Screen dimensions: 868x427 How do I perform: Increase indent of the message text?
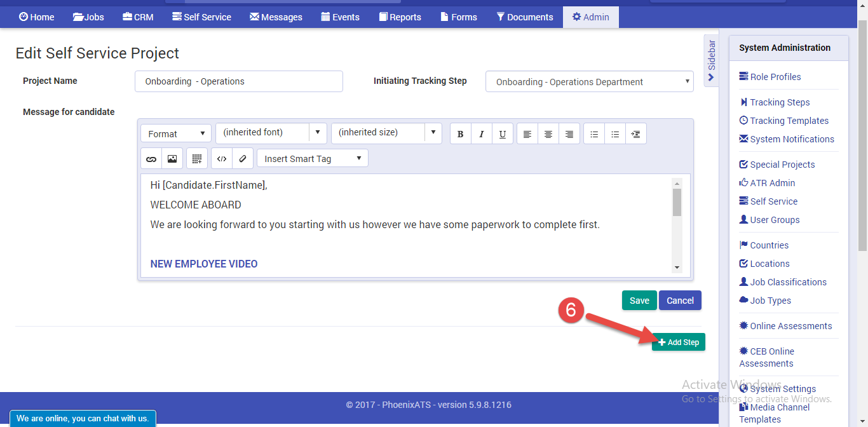(636, 134)
